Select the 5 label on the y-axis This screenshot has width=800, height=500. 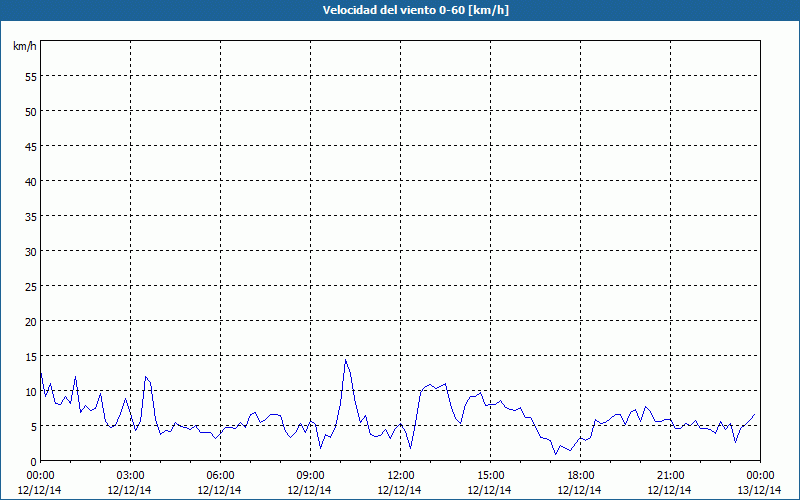[34, 427]
